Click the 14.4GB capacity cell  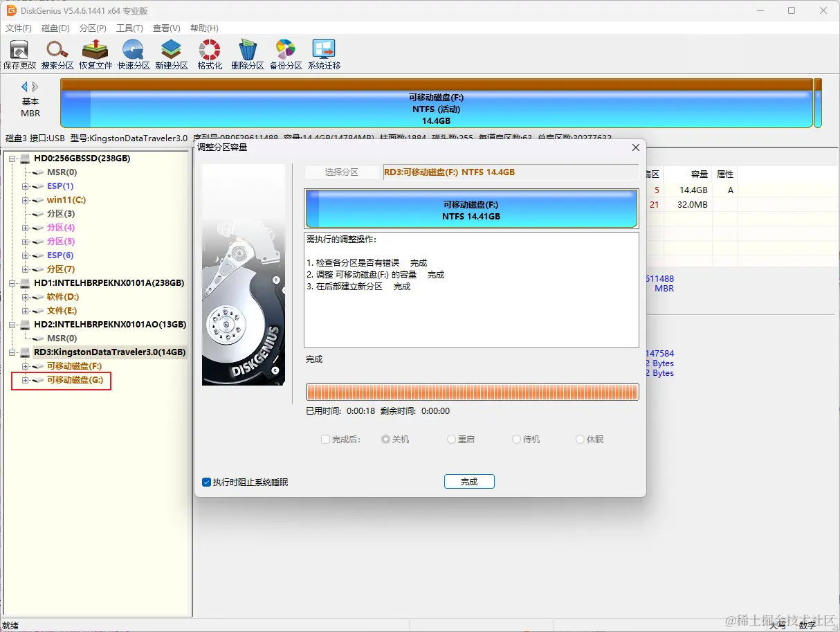(x=693, y=190)
